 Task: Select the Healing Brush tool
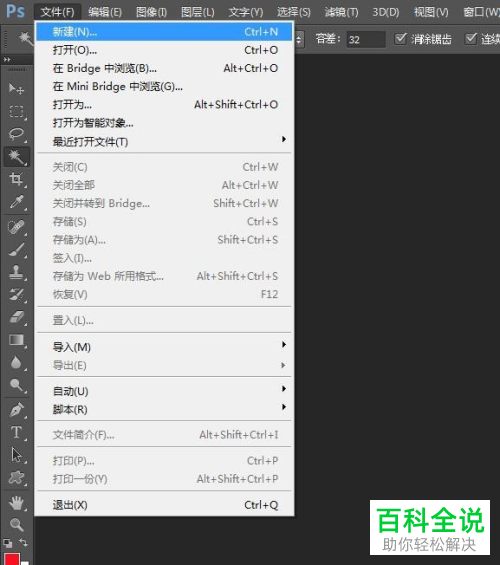tap(16, 227)
